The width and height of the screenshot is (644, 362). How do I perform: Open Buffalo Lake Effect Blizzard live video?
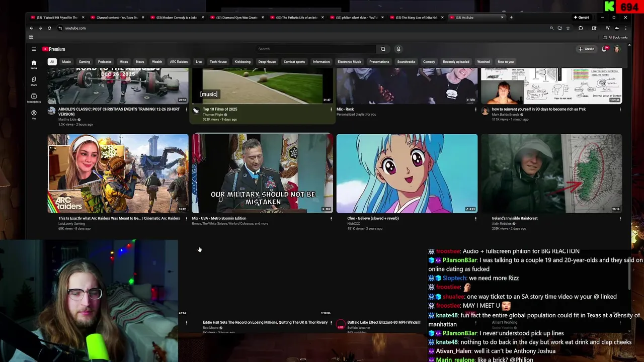pyautogui.click(x=383, y=322)
